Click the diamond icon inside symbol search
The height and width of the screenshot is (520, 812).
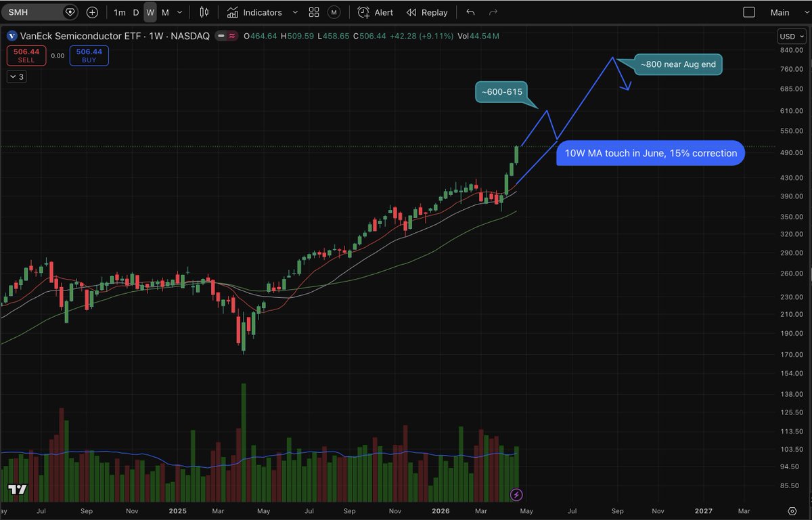[70, 12]
